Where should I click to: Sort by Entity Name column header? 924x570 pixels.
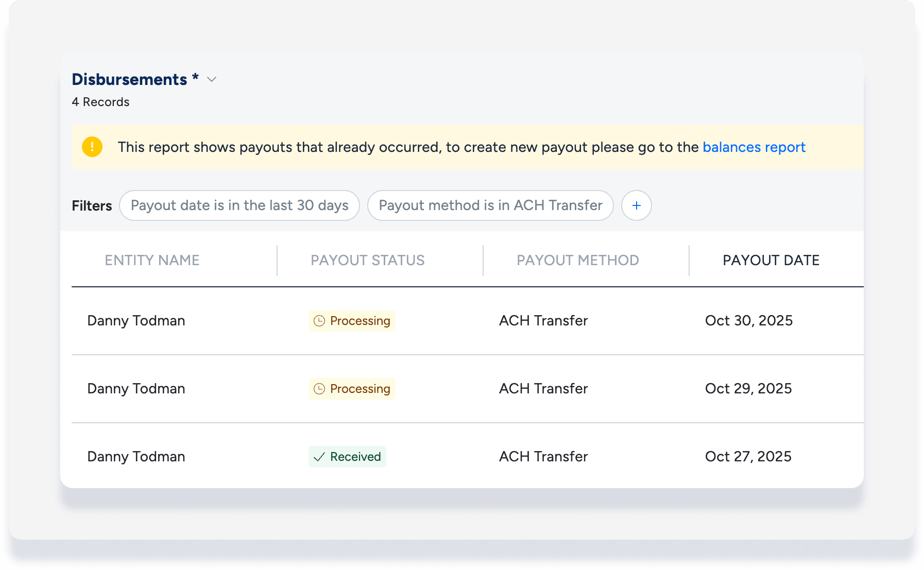point(152,260)
